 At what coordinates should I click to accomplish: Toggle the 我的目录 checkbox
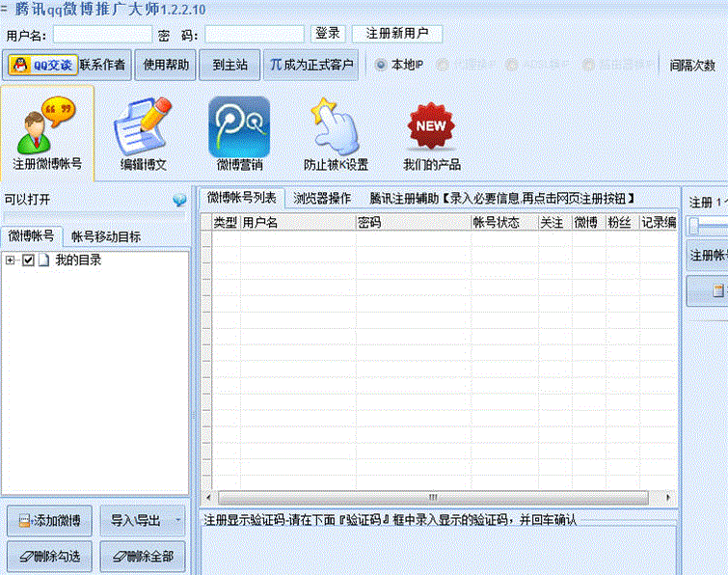[28, 260]
